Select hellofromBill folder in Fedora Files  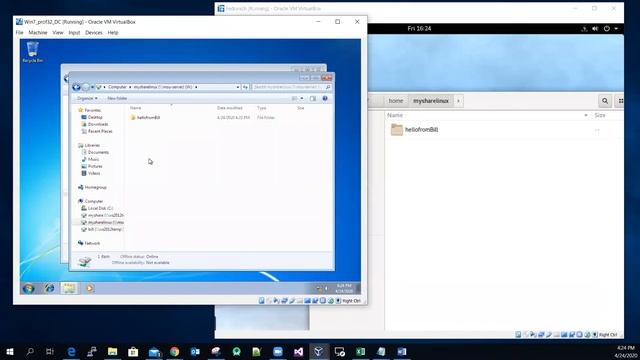tap(414, 130)
